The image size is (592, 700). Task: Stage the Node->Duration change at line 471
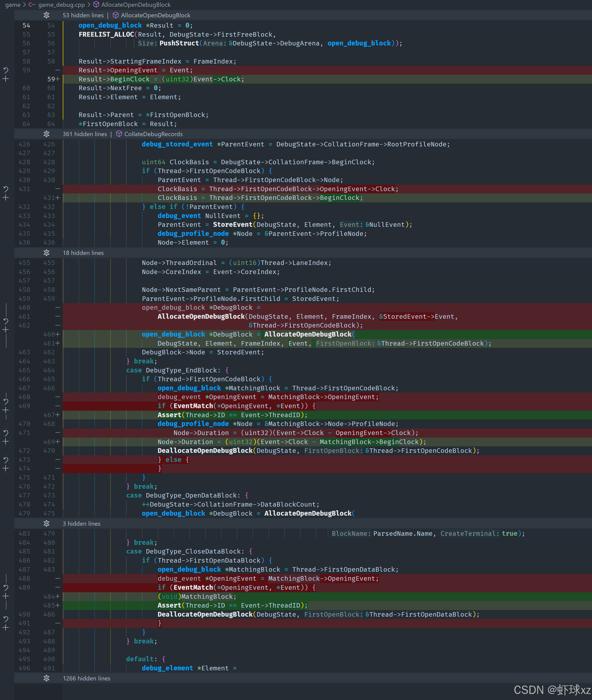click(x=6, y=442)
